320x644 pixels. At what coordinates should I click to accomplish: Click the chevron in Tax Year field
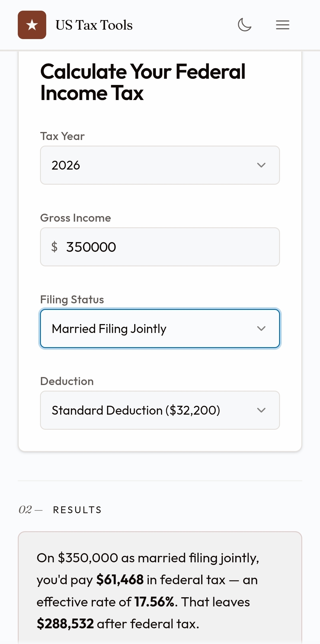(x=261, y=165)
